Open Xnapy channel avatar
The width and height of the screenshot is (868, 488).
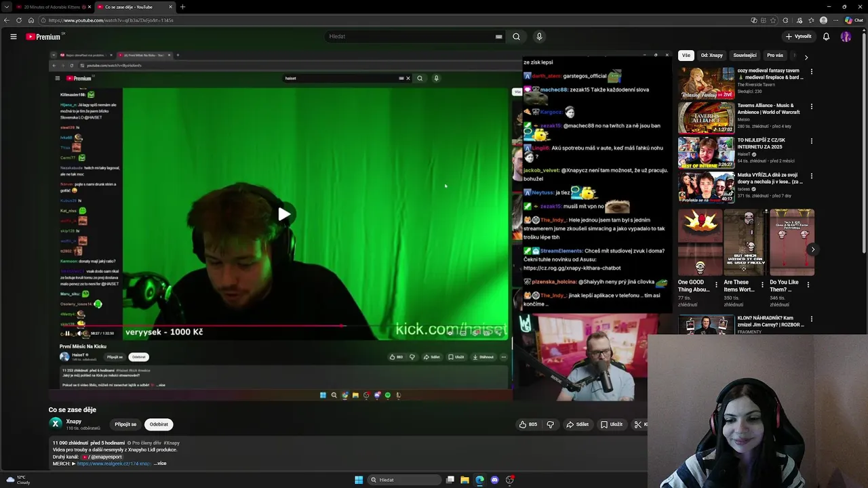(x=56, y=424)
